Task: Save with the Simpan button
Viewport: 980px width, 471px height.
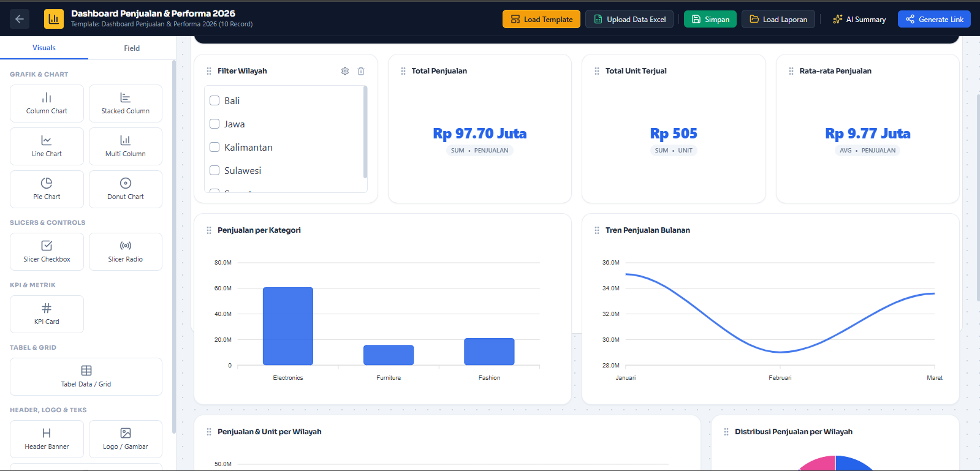Action: point(710,19)
